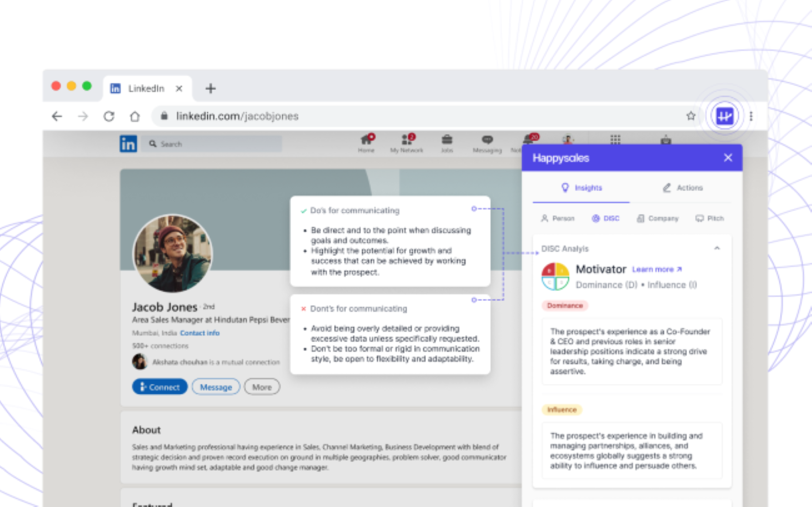Click the red macOS close window button
This screenshot has height=507, width=812.
point(56,86)
